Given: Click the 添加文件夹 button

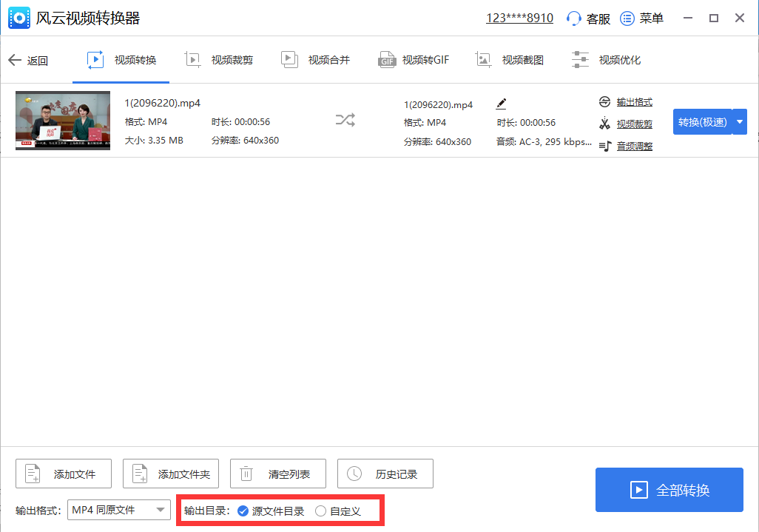Looking at the screenshot, I should (x=171, y=474).
